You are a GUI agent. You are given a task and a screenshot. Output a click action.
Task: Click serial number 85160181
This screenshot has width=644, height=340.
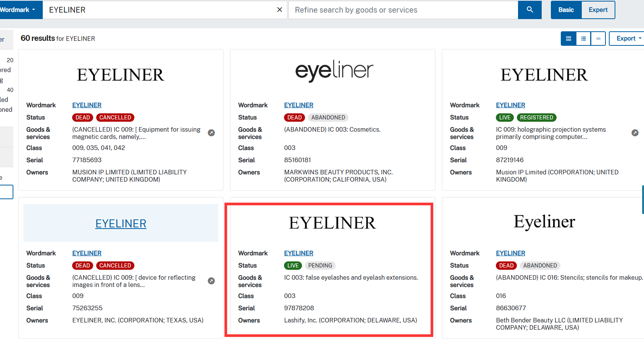coord(297,160)
